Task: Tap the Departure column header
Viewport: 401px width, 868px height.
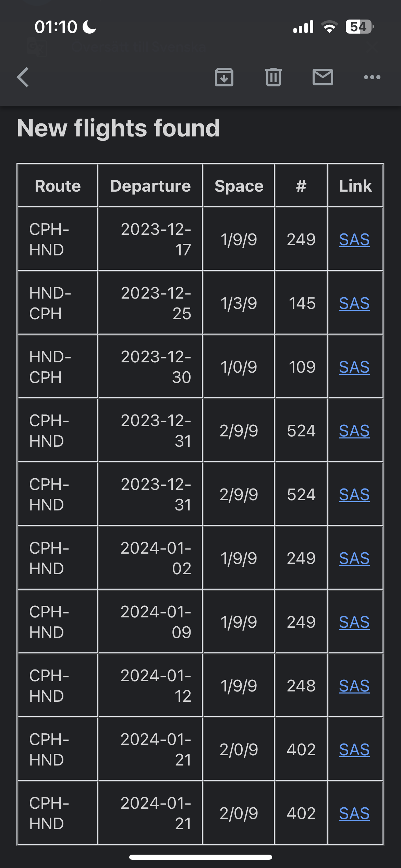Action: [150, 186]
